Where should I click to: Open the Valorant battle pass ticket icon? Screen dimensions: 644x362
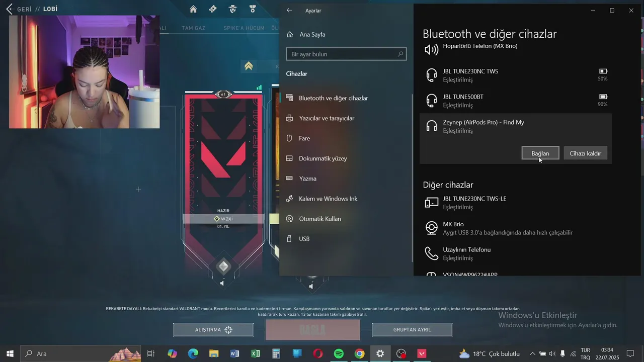[x=213, y=9]
